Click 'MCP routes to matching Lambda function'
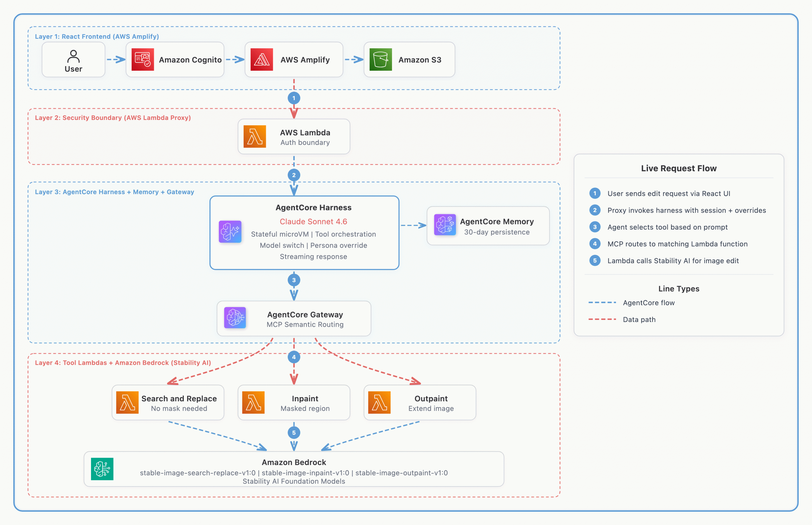This screenshot has height=525, width=812. point(677,244)
